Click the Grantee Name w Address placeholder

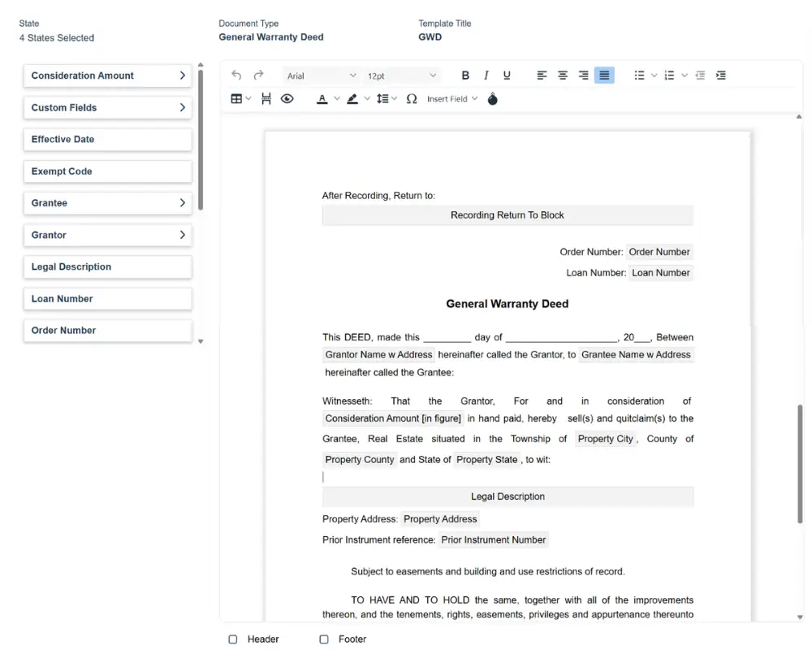636,354
